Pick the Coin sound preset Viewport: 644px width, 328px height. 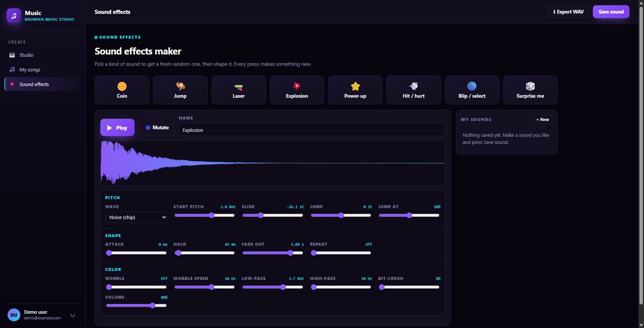[122, 90]
